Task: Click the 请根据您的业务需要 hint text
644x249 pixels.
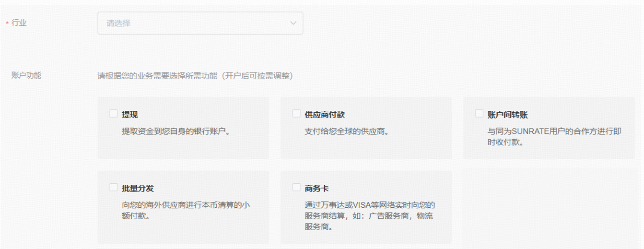Action: 195,76
